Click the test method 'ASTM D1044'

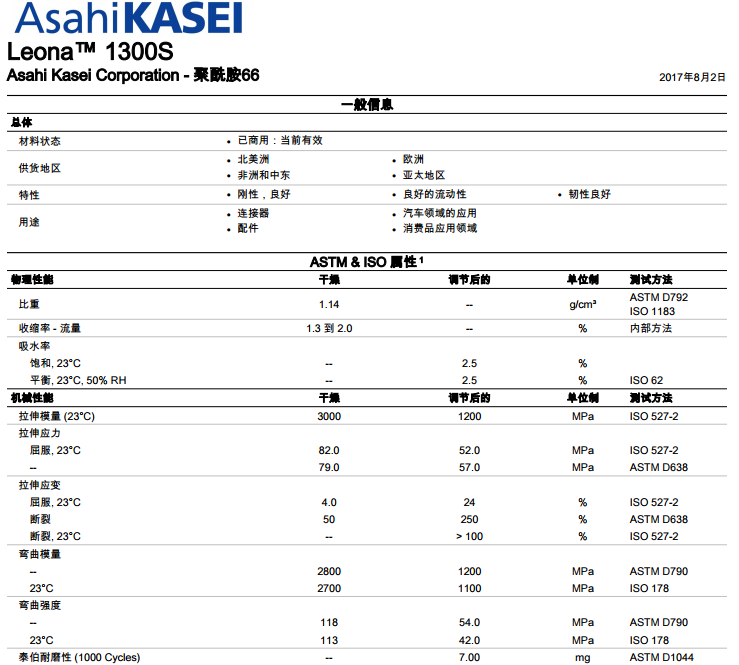click(661, 657)
